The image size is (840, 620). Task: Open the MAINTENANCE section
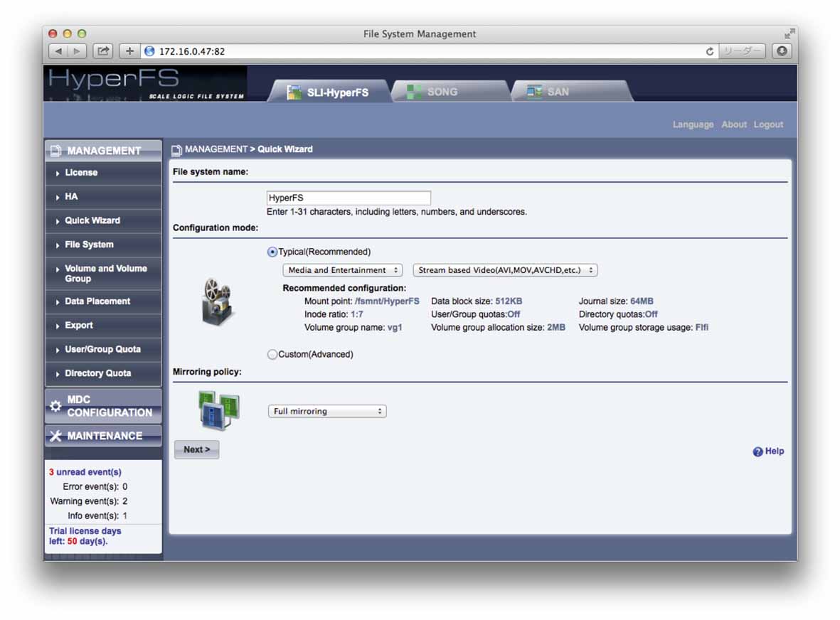[103, 436]
